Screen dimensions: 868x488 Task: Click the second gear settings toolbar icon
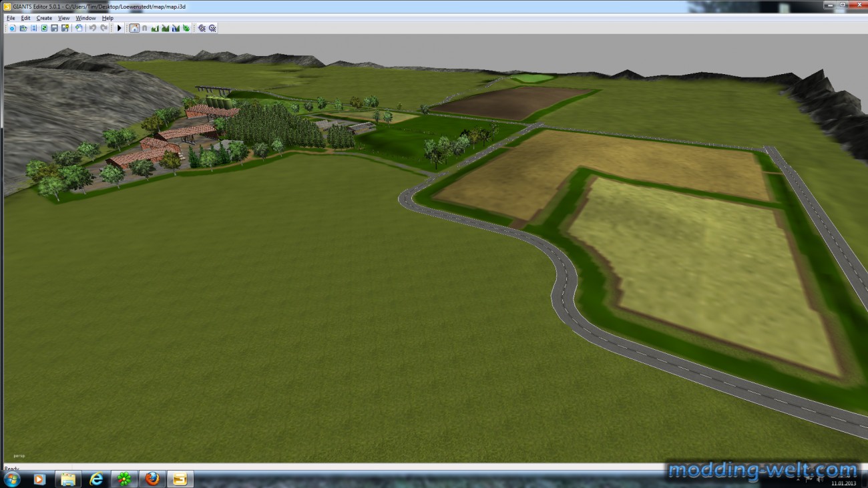[x=212, y=28]
